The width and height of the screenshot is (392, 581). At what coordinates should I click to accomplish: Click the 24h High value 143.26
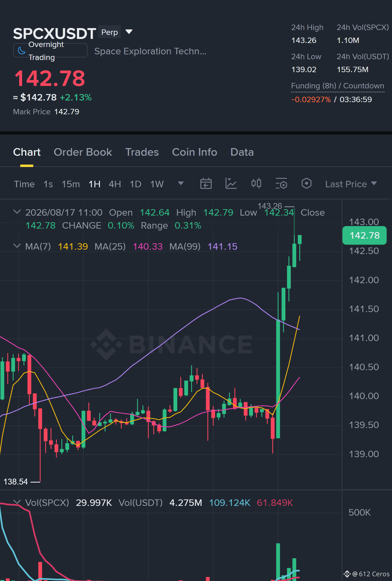click(x=304, y=41)
